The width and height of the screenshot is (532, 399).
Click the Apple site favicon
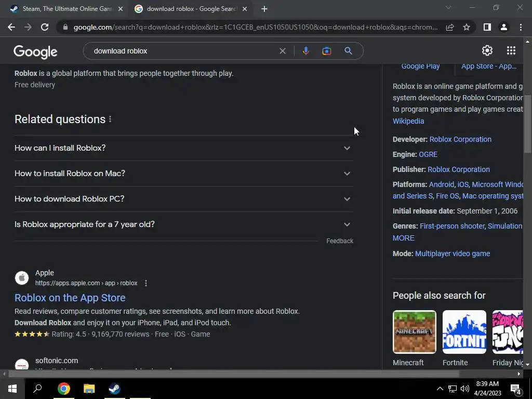click(22, 278)
